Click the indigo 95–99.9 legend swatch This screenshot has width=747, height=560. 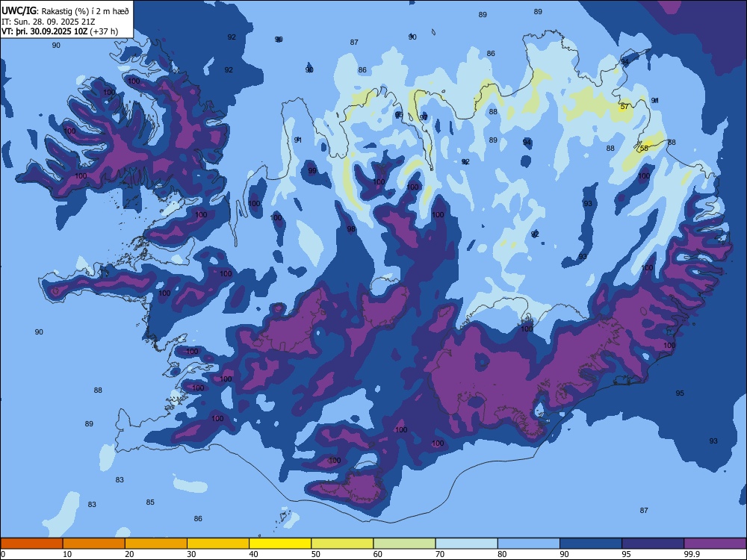[653, 544]
